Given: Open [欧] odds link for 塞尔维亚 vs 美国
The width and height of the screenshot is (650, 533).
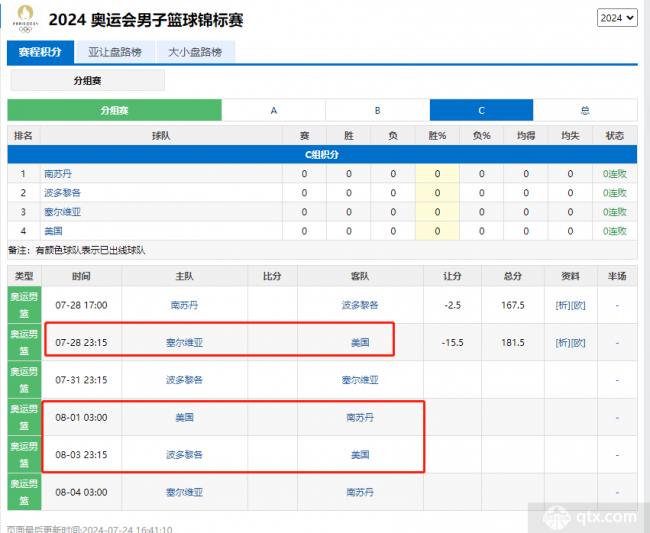Looking at the screenshot, I should 578,342.
